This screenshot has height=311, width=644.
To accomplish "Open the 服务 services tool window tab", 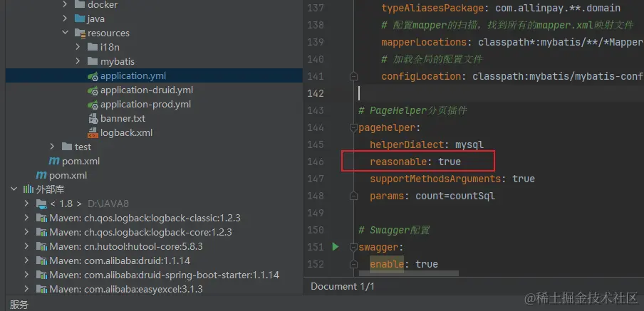I will point(19,305).
